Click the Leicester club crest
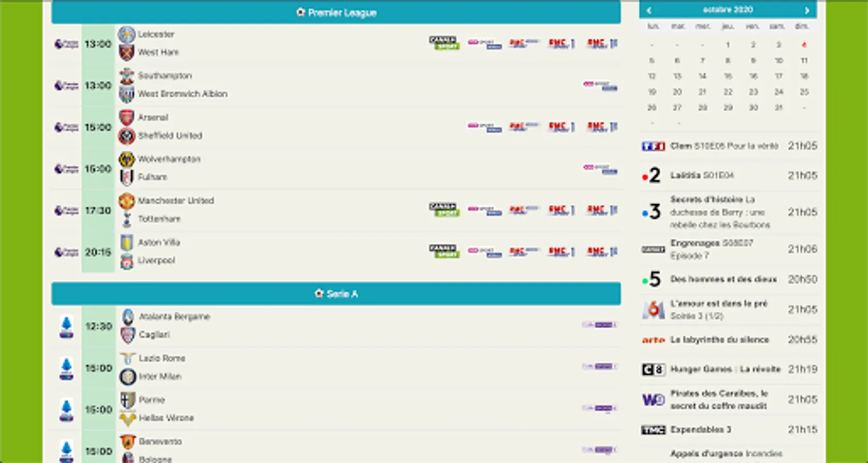This screenshot has height=463, width=868. pyautogui.click(x=126, y=34)
